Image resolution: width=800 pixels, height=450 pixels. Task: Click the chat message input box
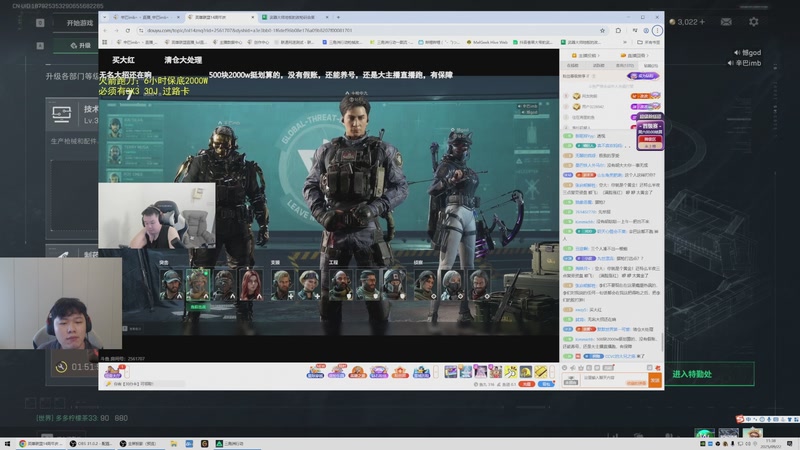coord(614,380)
